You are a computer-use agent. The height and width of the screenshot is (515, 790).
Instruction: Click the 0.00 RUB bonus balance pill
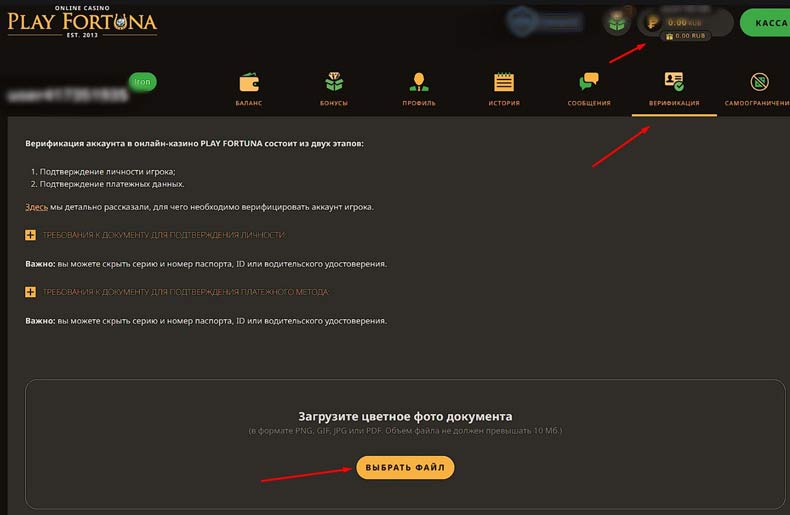click(x=685, y=36)
